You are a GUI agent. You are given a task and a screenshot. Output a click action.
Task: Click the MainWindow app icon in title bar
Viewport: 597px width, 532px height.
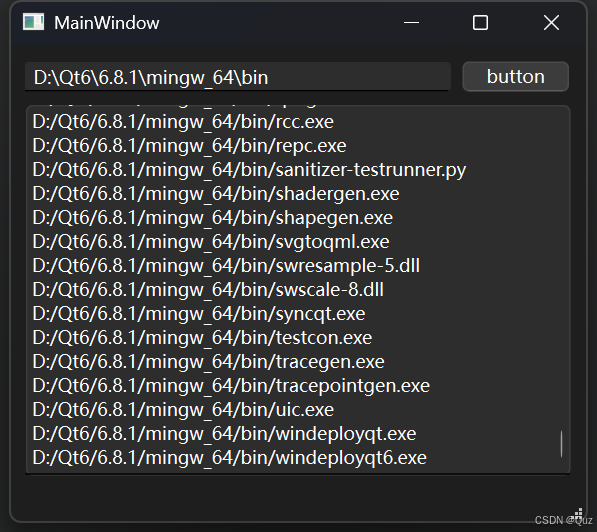click(x=34, y=22)
